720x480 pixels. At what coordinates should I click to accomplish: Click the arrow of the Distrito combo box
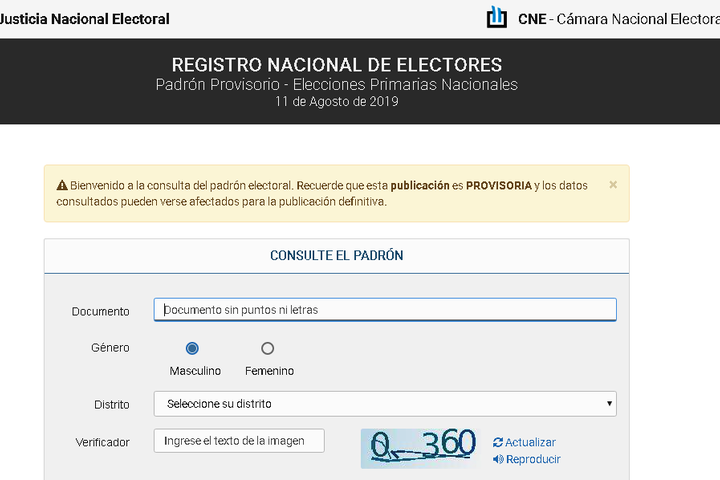click(x=609, y=404)
